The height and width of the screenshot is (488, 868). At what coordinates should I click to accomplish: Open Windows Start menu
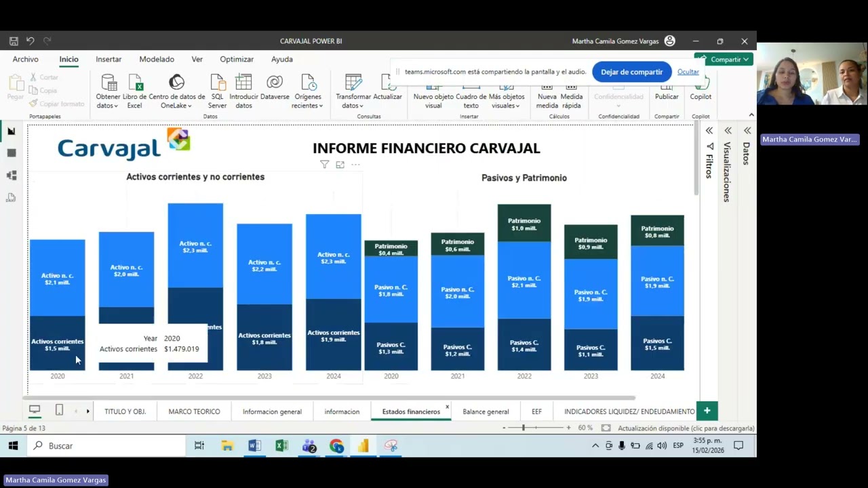click(13, 446)
